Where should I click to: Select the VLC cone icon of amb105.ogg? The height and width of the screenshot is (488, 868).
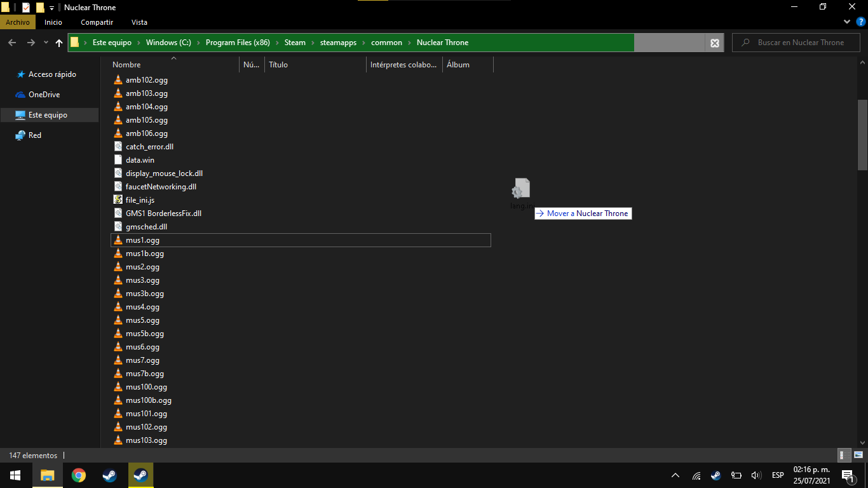pyautogui.click(x=118, y=120)
